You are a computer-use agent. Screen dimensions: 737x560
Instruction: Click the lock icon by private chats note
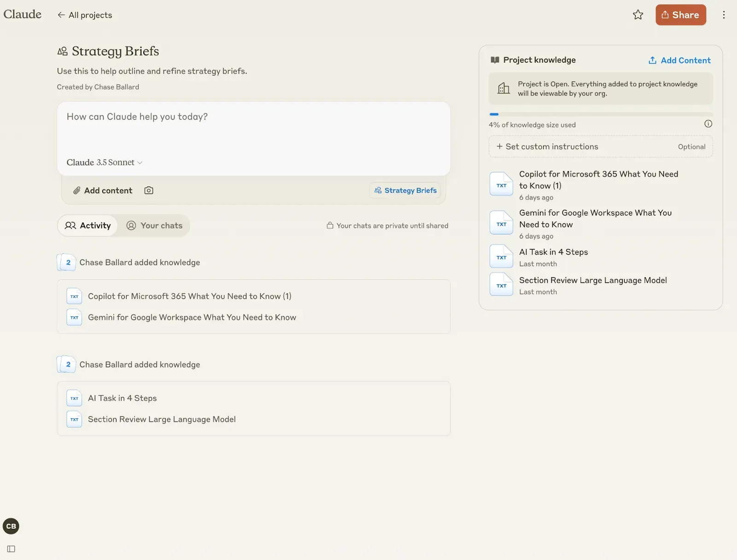(x=330, y=225)
